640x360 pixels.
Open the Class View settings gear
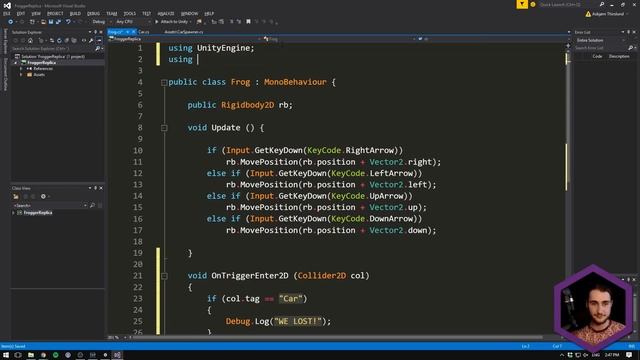point(43,197)
